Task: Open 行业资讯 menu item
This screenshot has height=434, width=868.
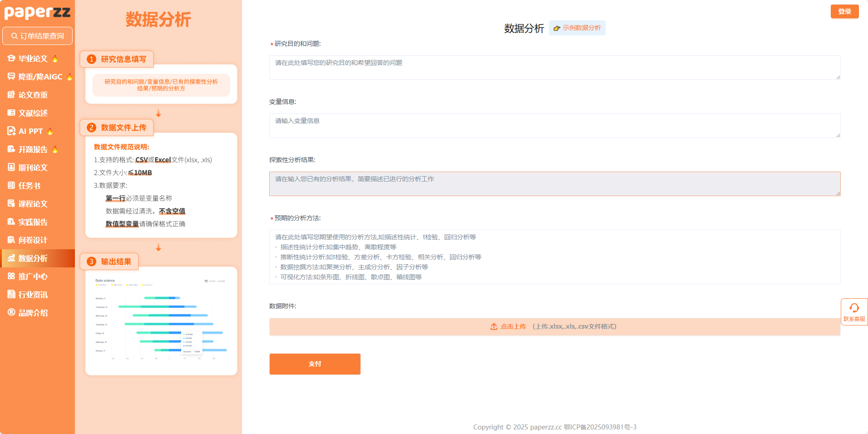Action: tap(33, 295)
